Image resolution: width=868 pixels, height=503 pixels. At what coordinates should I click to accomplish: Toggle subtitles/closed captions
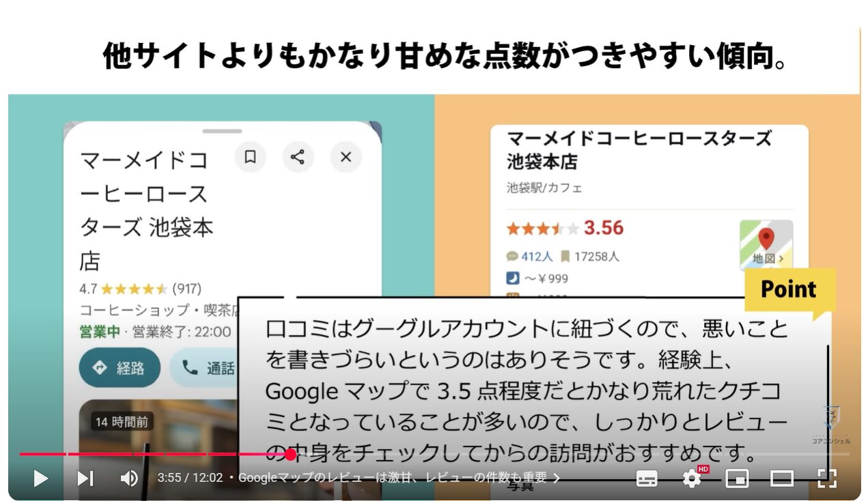(x=647, y=478)
